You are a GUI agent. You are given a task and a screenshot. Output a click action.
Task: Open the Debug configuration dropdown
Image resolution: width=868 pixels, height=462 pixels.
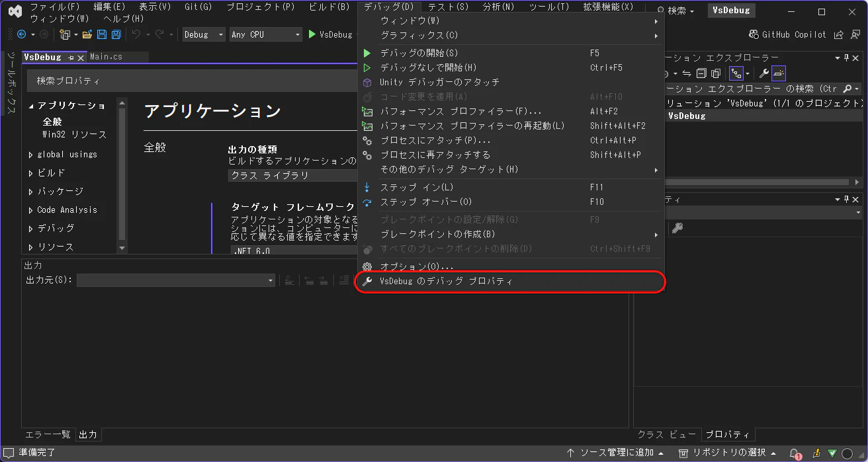[x=204, y=34]
